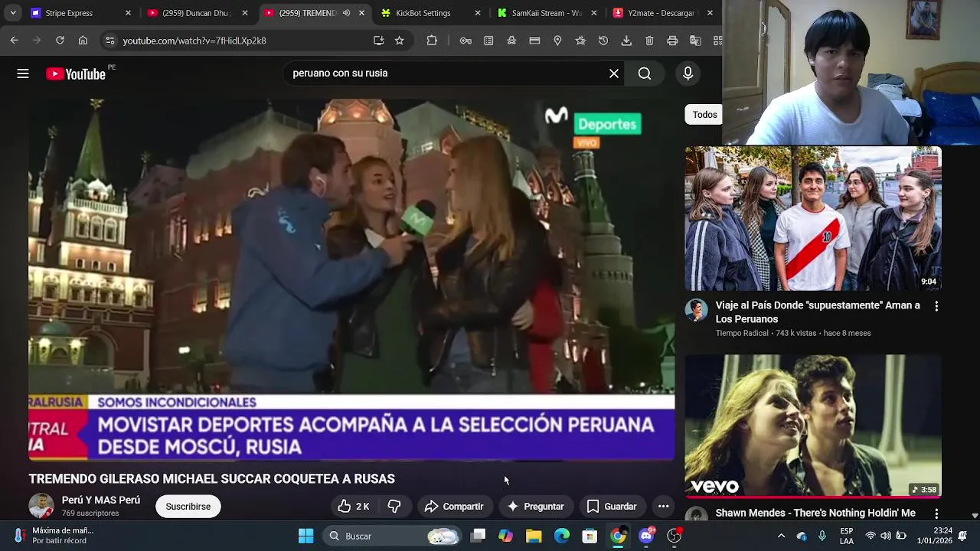The image size is (980, 551).
Task: Click the Preguntar button
Action: 535,507
